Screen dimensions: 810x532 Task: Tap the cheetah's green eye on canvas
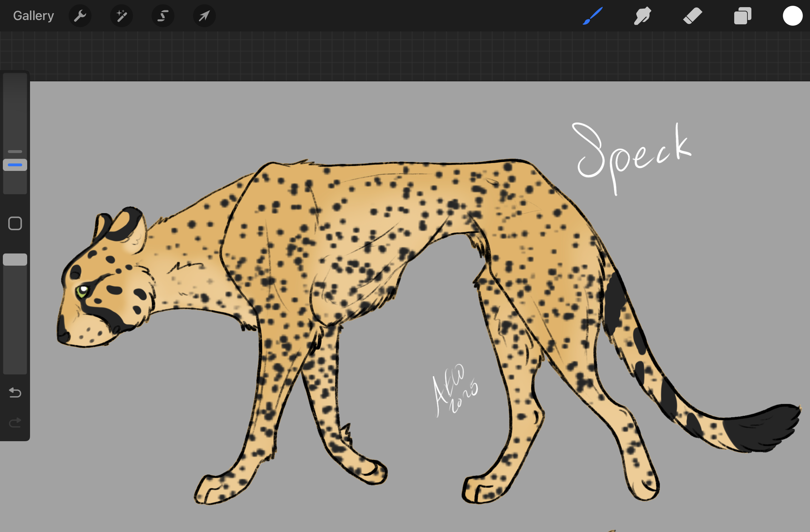[x=82, y=291]
